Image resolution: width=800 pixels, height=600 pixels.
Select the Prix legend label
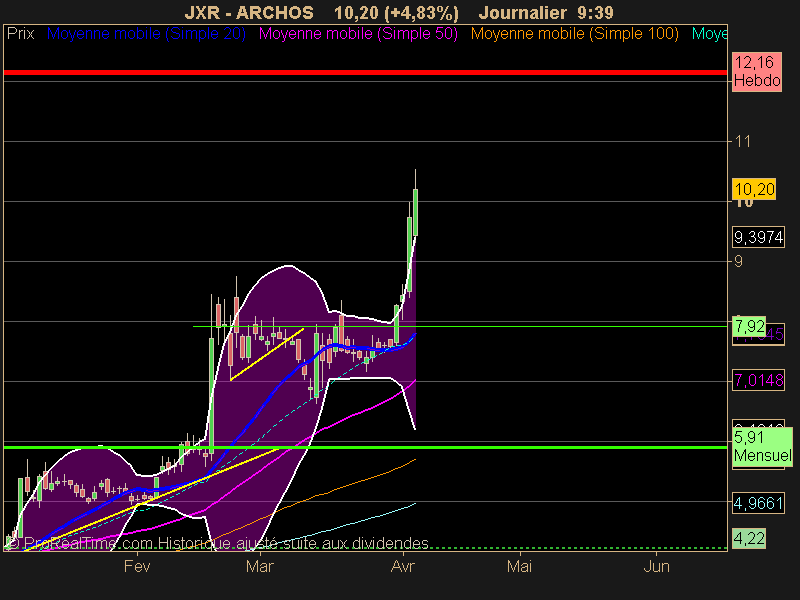pos(20,34)
